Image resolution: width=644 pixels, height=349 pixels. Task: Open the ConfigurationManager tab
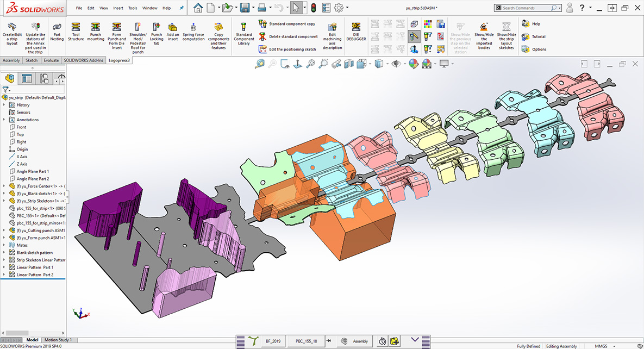point(44,78)
